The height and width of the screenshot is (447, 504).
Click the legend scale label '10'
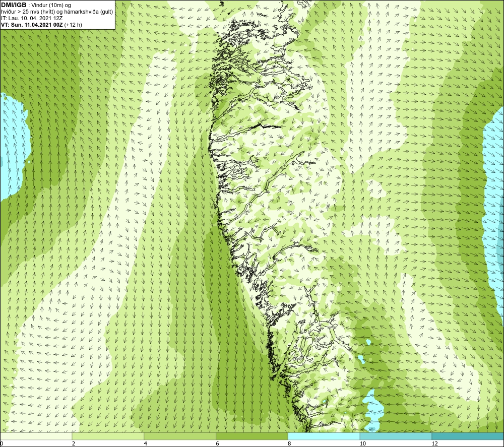(363, 443)
